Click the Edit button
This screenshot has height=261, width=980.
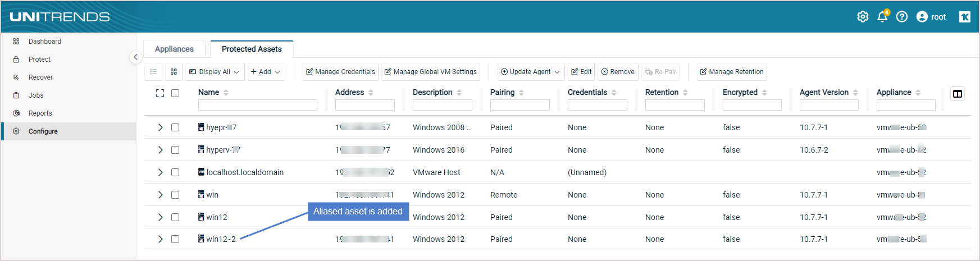[x=581, y=72]
